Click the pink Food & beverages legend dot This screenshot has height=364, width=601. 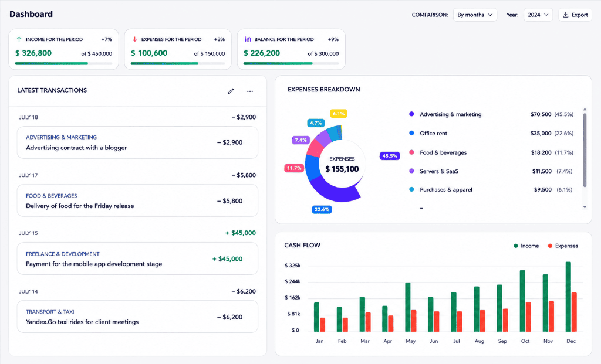coord(411,152)
